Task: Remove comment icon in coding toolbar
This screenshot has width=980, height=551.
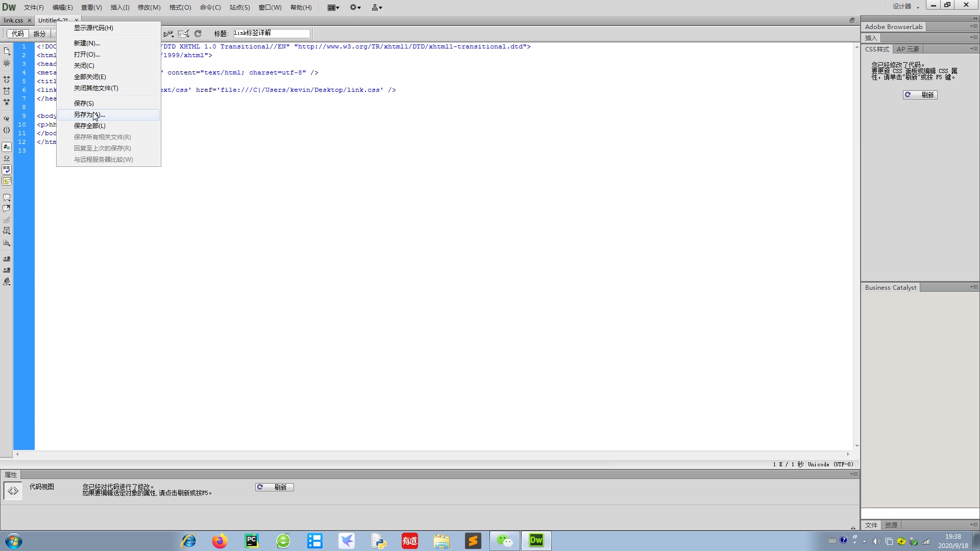Action: click(x=7, y=209)
